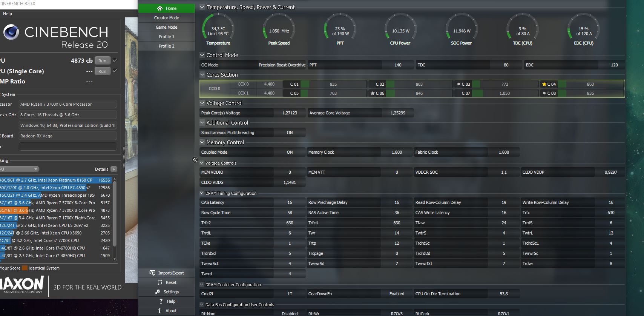Collapse DRAM Timing Configuration section
Screen dimensions: 644x316
pos(202,193)
